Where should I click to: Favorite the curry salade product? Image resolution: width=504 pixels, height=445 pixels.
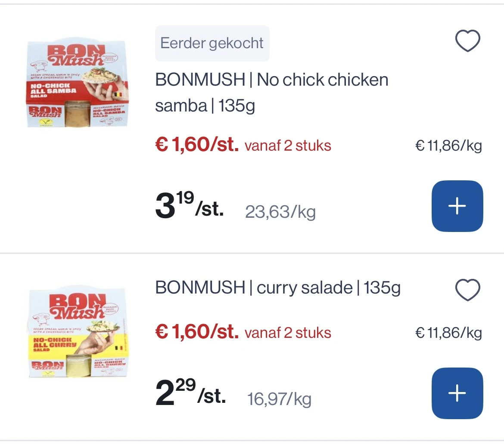click(x=468, y=290)
